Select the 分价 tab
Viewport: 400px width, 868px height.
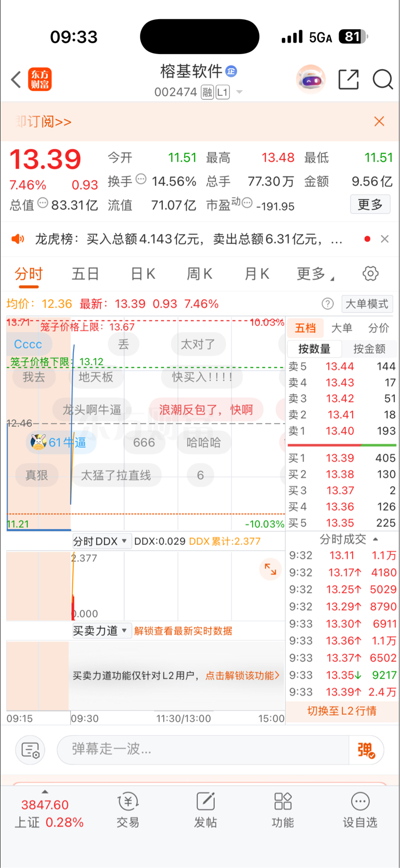coord(378,328)
